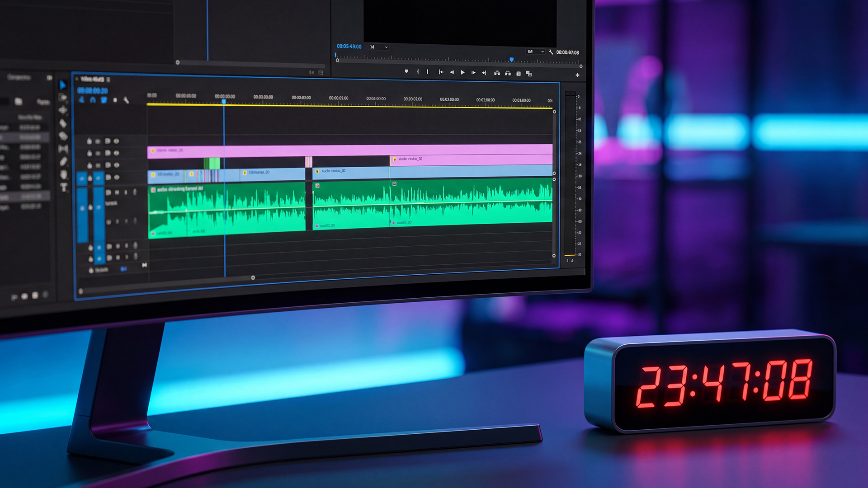Click the Export Frame icon

(x=519, y=72)
